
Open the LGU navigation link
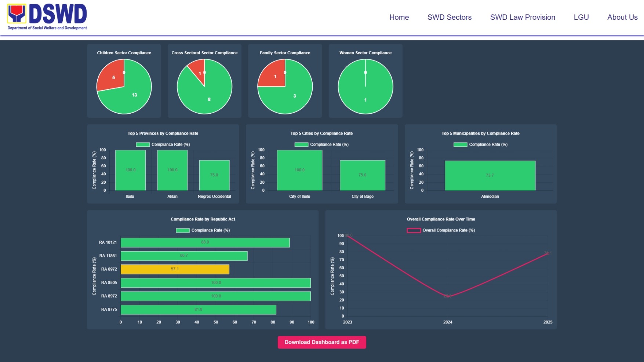[x=581, y=17]
